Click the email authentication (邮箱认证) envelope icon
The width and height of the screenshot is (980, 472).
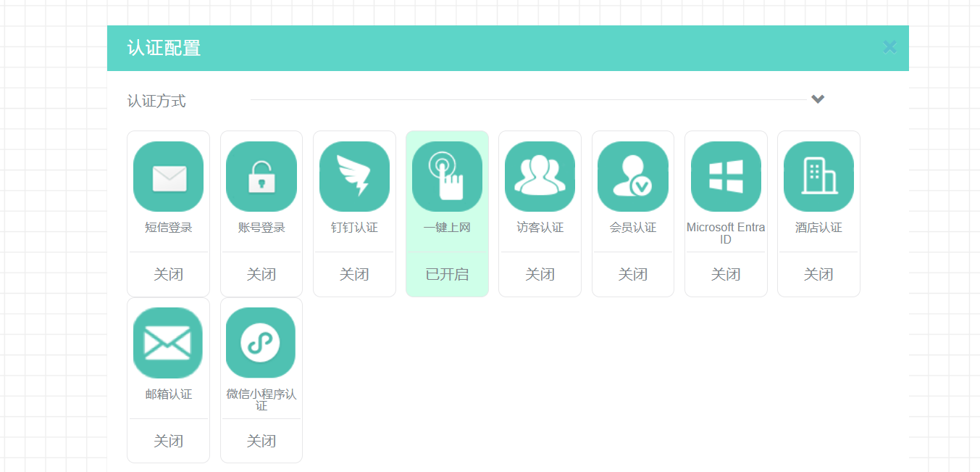tap(168, 343)
